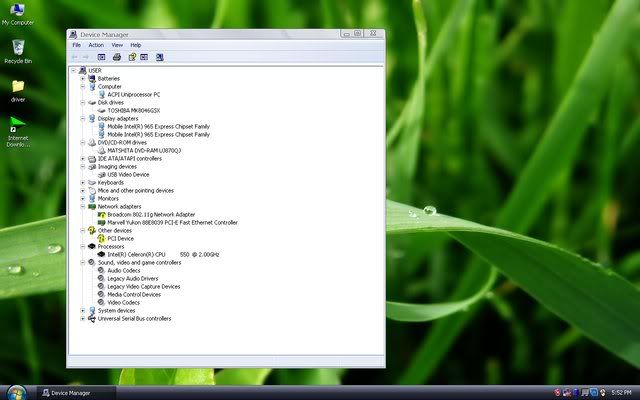Expand the Monitors node
This screenshot has width=640, height=400.
(82, 198)
